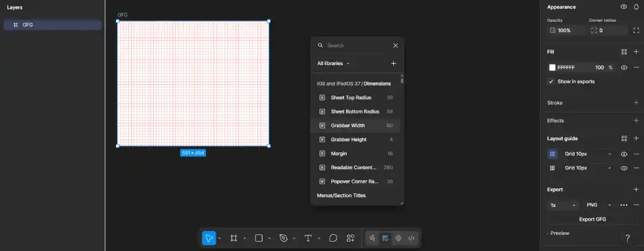Remove the PNG export setting

click(636, 205)
